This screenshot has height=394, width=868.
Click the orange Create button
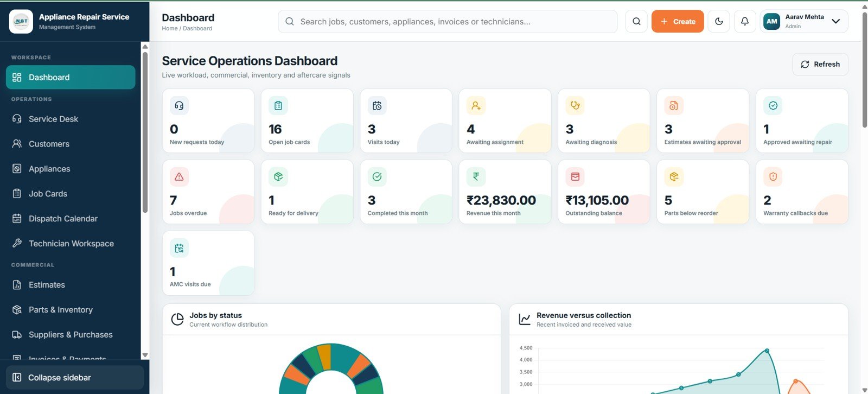point(678,22)
